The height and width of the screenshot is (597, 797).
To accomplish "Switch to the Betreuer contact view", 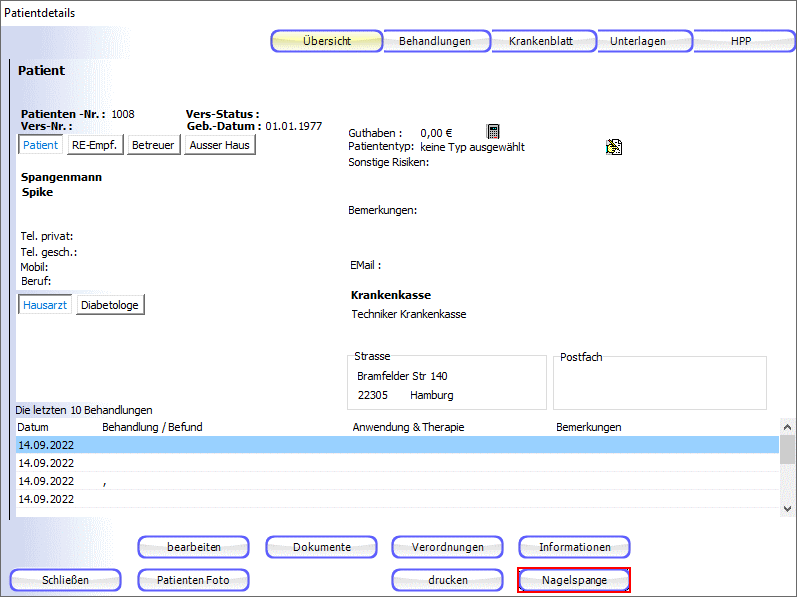I will tap(153, 145).
